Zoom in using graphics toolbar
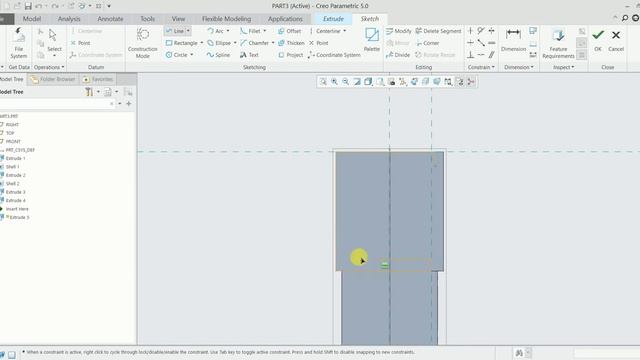 (x=335, y=82)
